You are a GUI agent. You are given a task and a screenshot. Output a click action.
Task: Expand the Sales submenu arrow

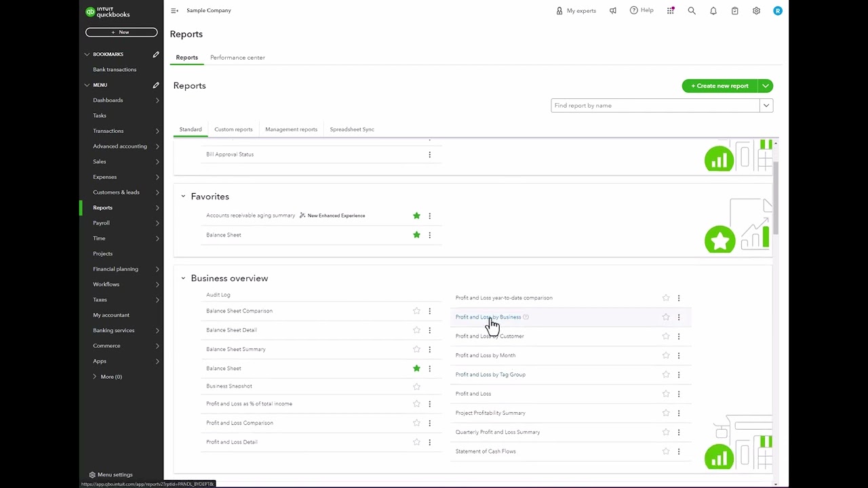point(157,162)
